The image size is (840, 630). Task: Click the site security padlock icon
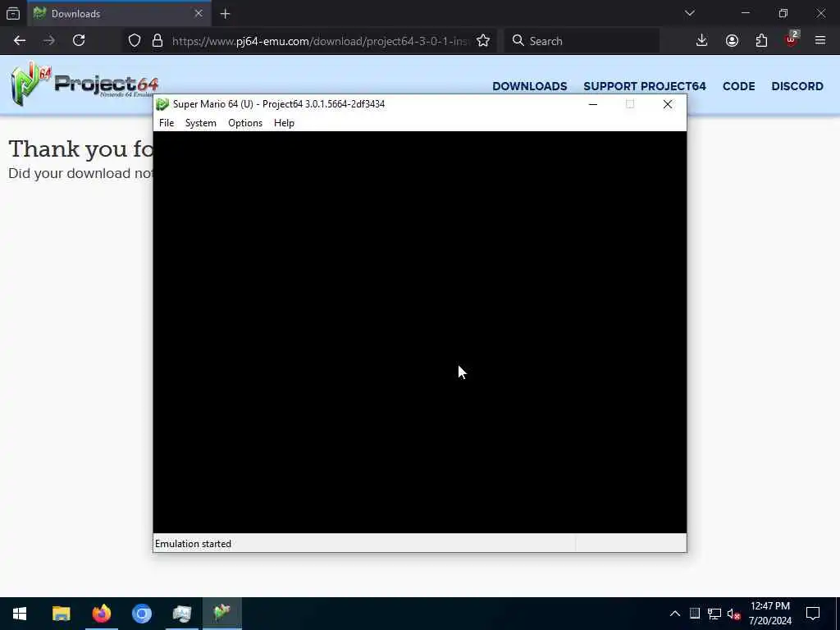coord(157,41)
